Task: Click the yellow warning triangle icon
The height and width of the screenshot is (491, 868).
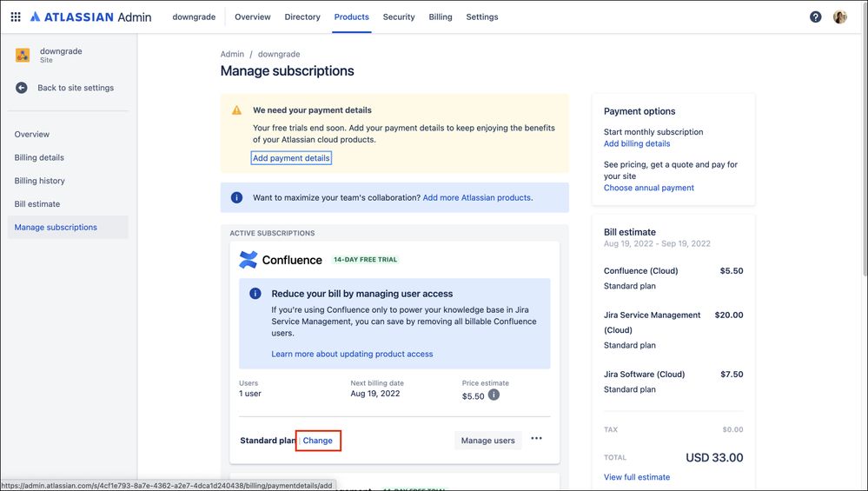Action: [x=237, y=110]
